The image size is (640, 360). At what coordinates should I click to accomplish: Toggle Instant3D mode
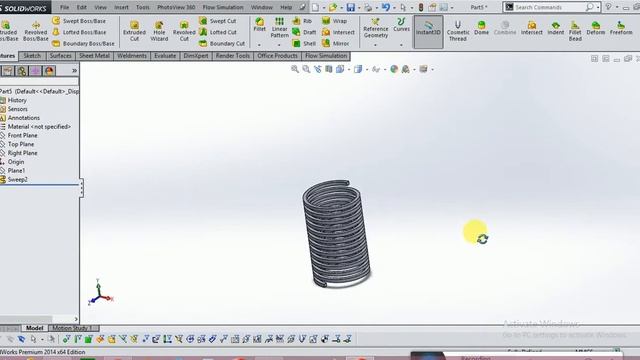click(x=428, y=32)
